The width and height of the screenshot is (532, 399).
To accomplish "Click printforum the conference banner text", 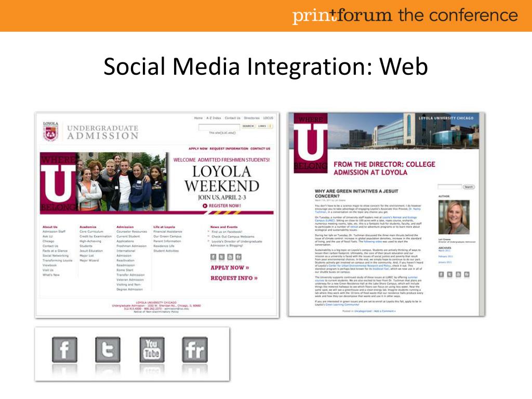I will 405,16.
